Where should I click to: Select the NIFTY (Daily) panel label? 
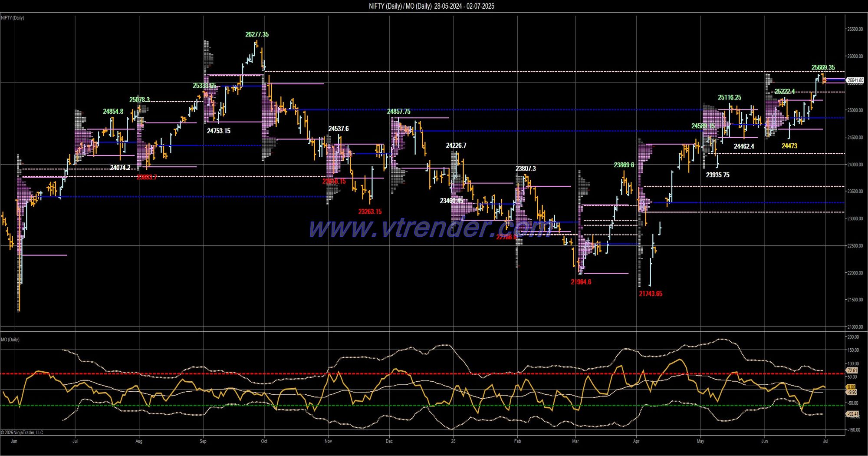point(13,18)
